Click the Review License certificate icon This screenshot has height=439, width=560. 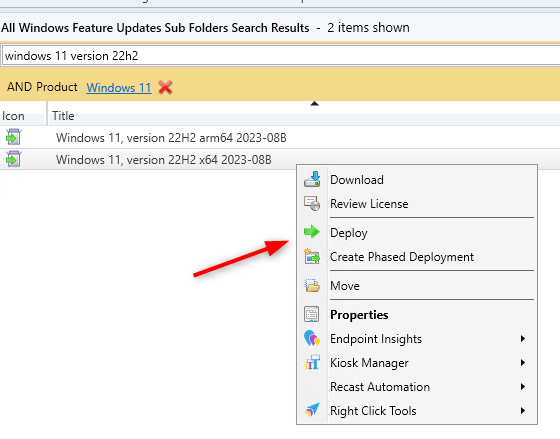tap(312, 204)
